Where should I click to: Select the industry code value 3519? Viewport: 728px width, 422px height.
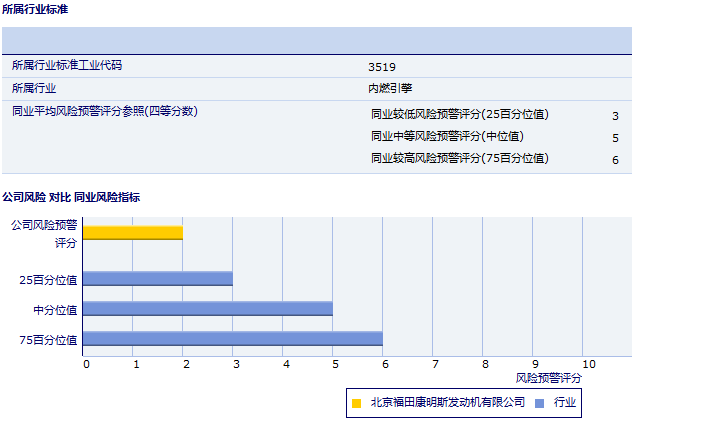(x=381, y=66)
